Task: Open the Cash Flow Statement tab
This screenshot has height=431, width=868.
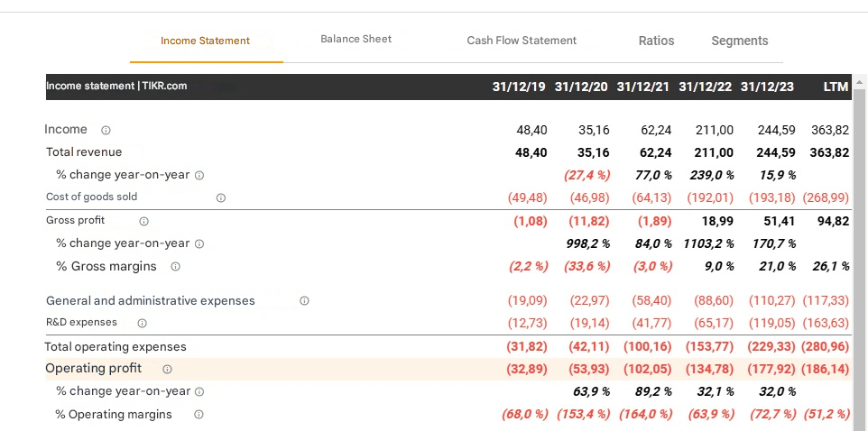Action: 522,41
